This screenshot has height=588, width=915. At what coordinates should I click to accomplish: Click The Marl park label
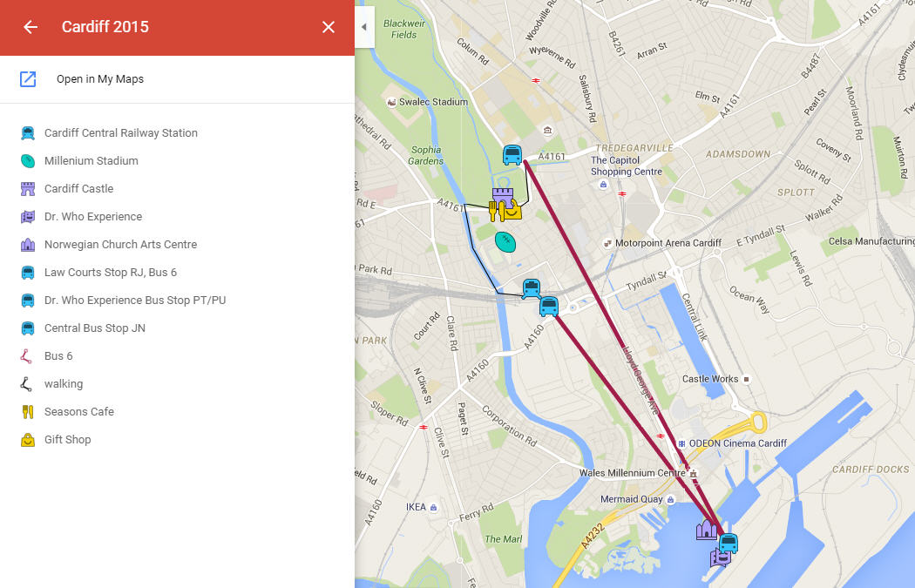[x=504, y=539]
